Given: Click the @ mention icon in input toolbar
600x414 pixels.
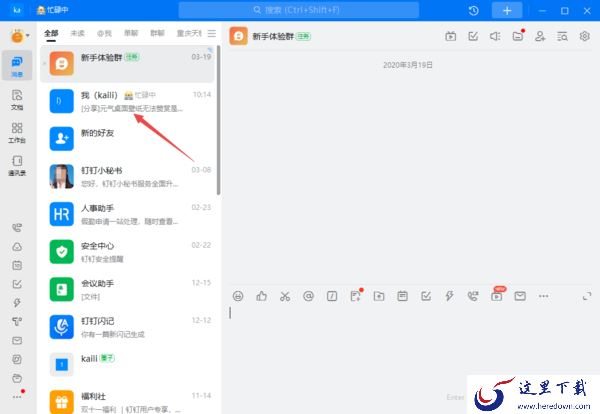Looking at the screenshot, I should pyautogui.click(x=308, y=296).
